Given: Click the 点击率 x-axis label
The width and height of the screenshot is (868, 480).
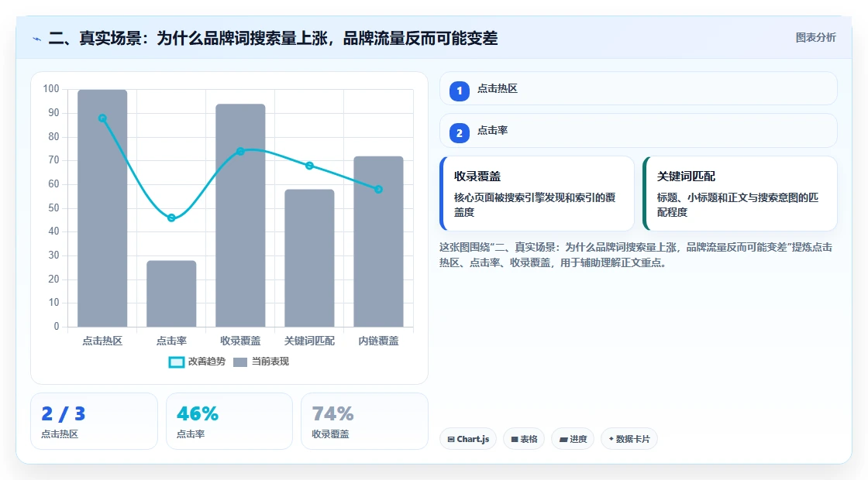Looking at the screenshot, I should (171, 341).
